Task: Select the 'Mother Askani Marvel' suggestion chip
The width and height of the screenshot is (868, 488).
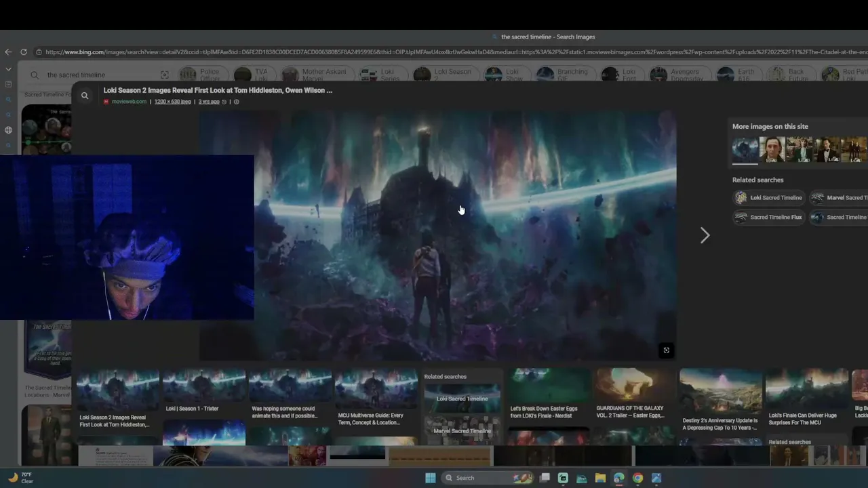Action: (x=316, y=75)
